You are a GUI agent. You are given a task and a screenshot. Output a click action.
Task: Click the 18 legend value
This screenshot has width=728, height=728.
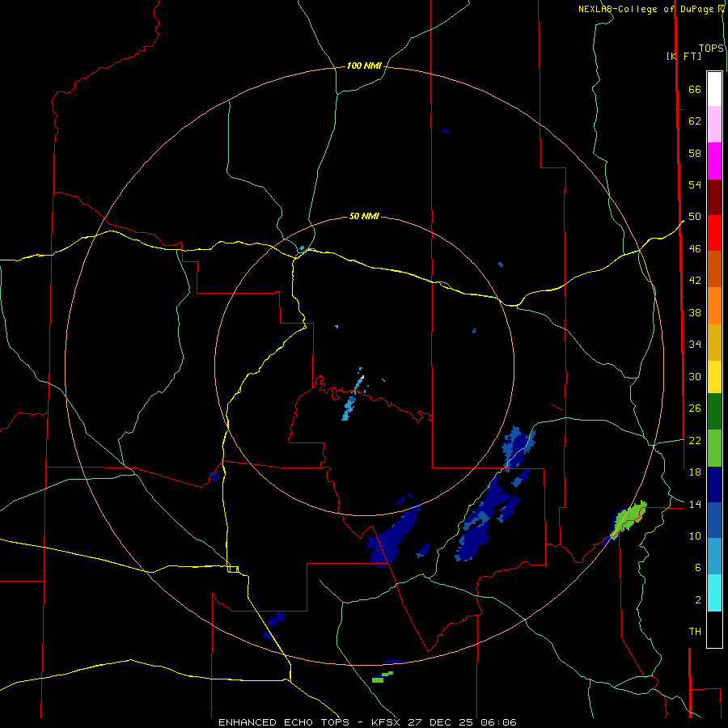[x=695, y=472]
